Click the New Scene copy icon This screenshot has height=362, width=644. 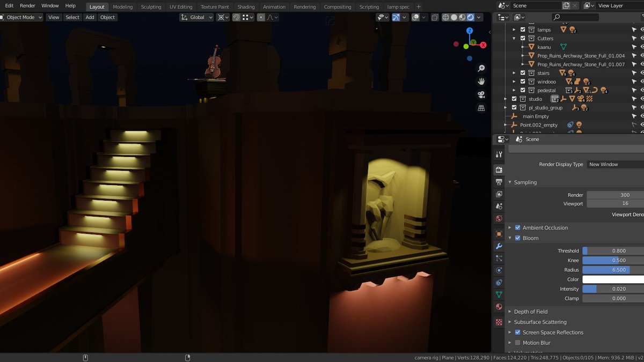tap(566, 5)
